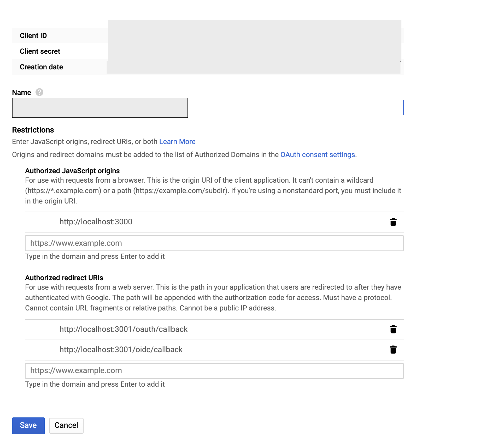Delete the http://localhost:3000 origin entry
The height and width of the screenshot is (443, 504).
tap(393, 222)
